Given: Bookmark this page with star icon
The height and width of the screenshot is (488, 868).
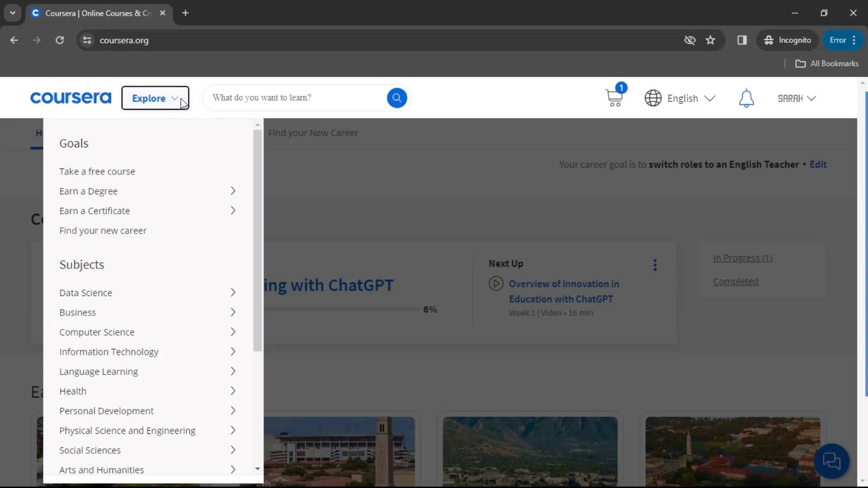Looking at the screenshot, I should (x=710, y=40).
